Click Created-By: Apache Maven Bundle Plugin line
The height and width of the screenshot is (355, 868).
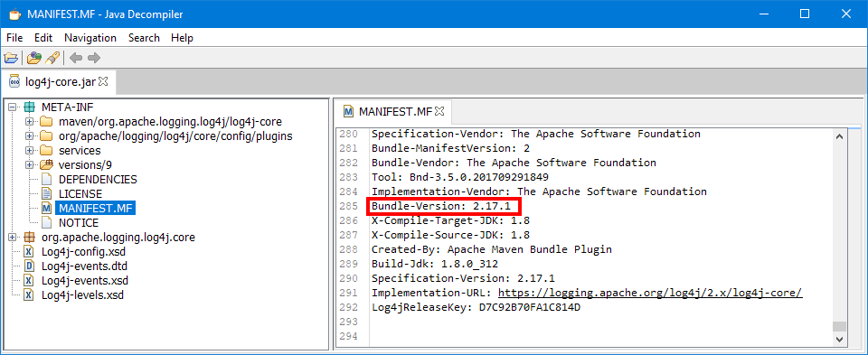[x=492, y=249]
